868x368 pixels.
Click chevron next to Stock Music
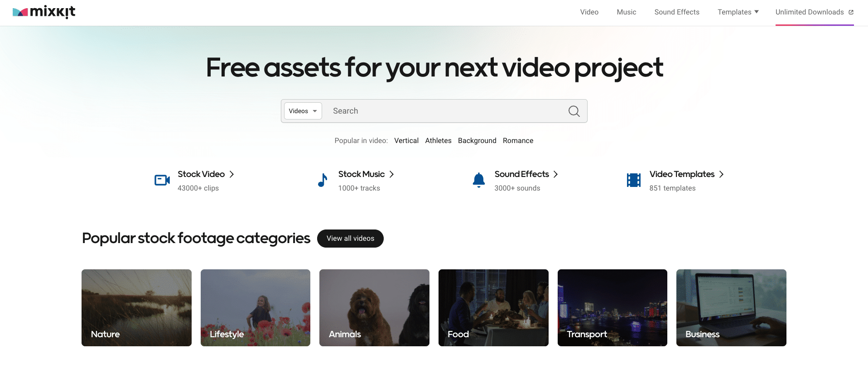pos(392,174)
